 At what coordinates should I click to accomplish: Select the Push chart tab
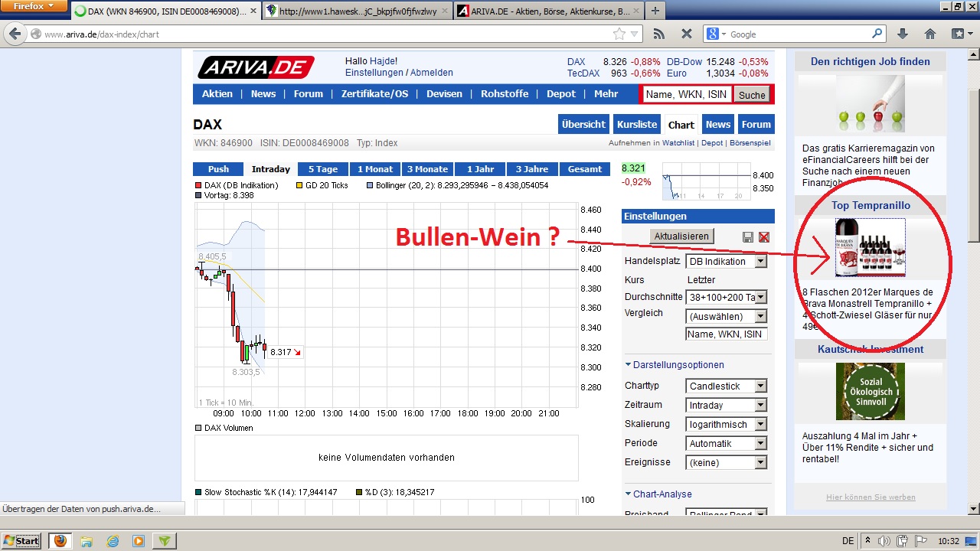[x=218, y=169]
